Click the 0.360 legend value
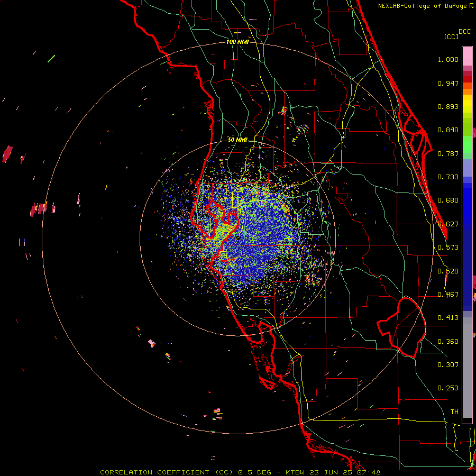Screen dimensions: 476x476 (x=448, y=342)
